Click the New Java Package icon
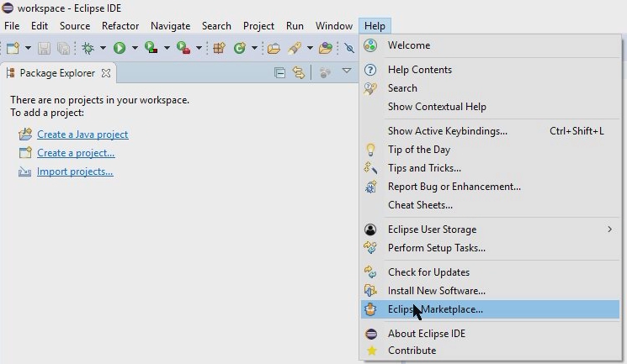627x364 pixels. pyautogui.click(x=219, y=49)
